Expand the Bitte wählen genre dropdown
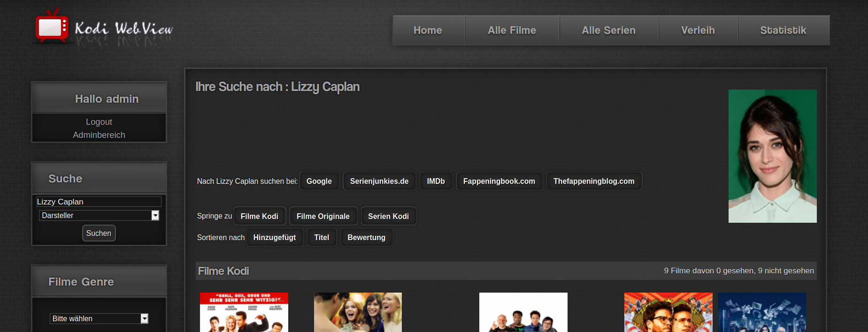The height and width of the screenshot is (332, 868). (99, 318)
